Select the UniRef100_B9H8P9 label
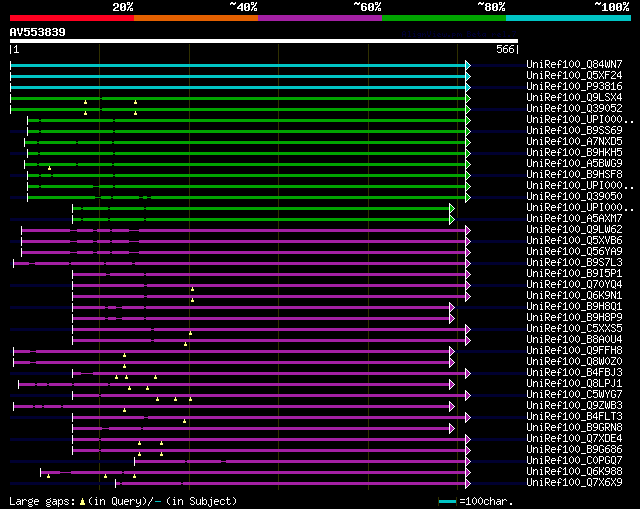The image size is (640, 509). click(x=574, y=318)
